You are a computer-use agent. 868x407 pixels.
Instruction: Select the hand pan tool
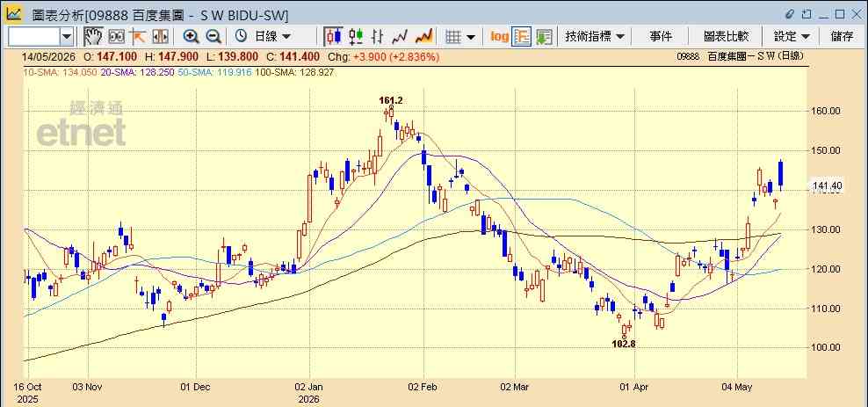point(93,37)
